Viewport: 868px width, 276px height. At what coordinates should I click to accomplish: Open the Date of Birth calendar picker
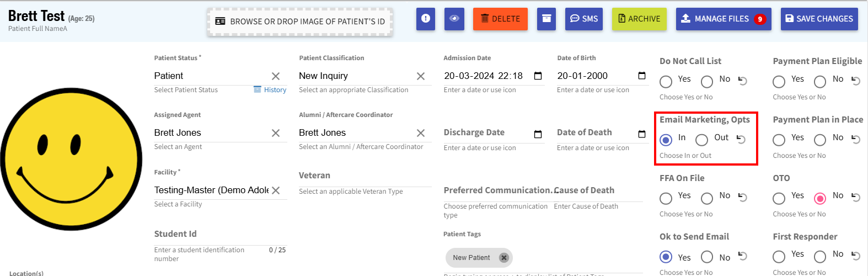coord(641,76)
